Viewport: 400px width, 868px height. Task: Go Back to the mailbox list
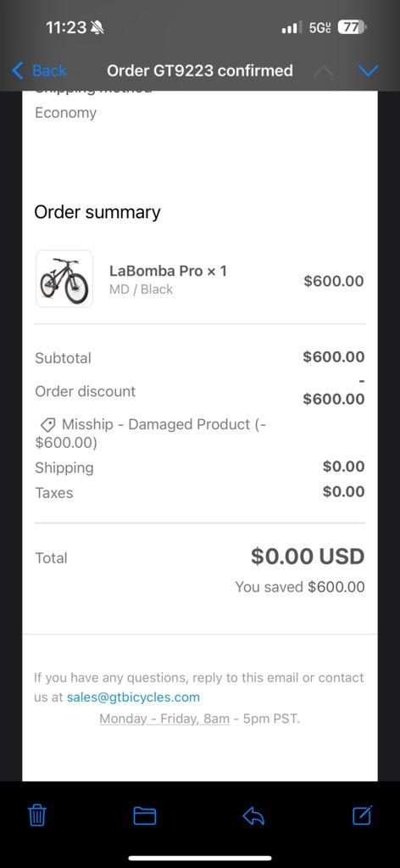(39, 70)
